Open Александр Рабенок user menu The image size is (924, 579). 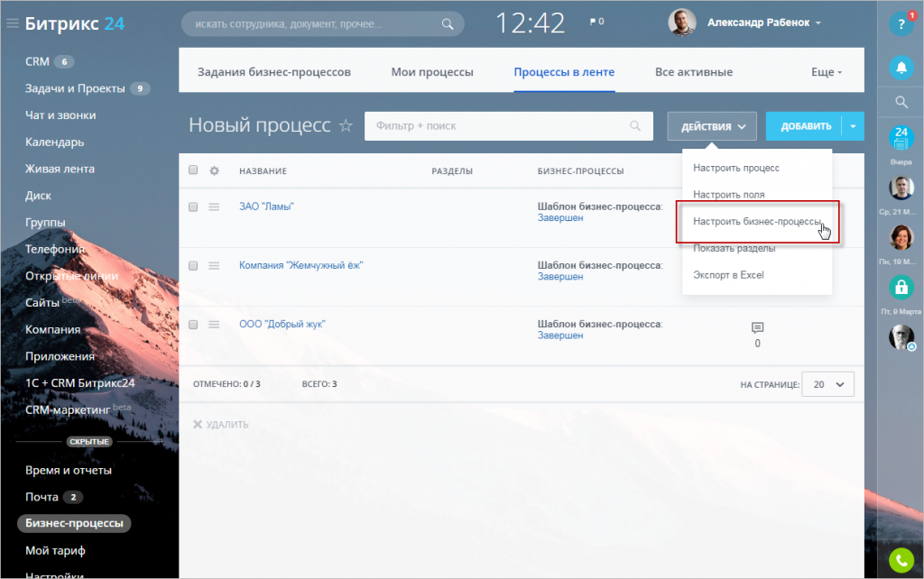(763, 23)
